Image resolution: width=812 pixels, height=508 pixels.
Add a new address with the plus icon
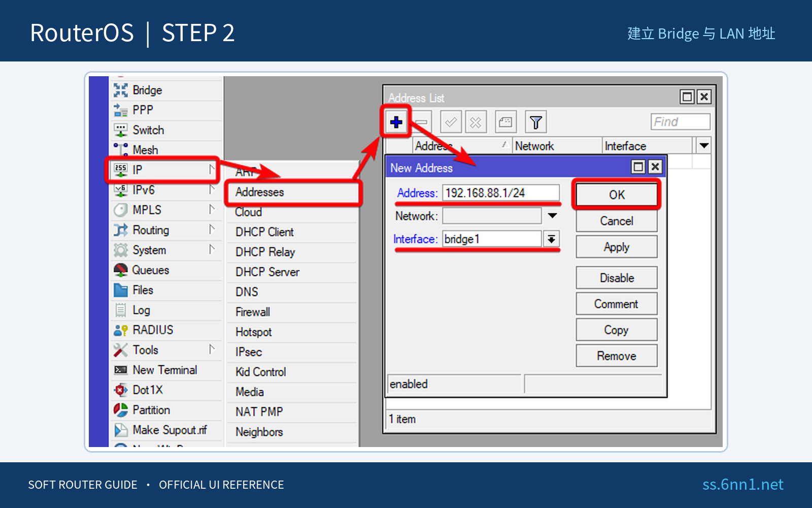click(x=396, y=122)
